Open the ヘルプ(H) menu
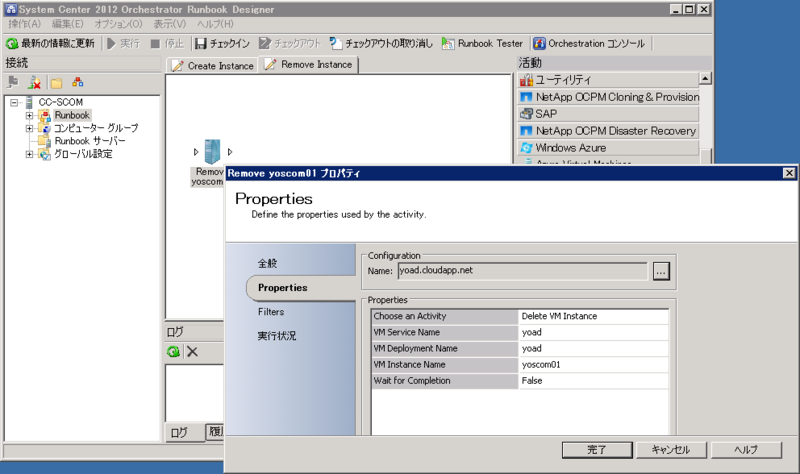This screenshot has height=474, width=800. pyautogui.click(x=215, y=24)
